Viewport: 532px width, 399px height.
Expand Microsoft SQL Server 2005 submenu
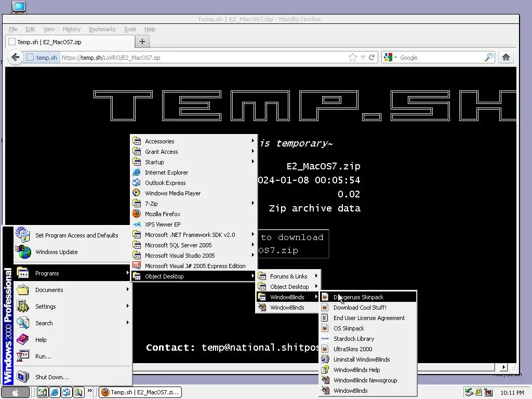pyautogui.click(x=193, y=245)
